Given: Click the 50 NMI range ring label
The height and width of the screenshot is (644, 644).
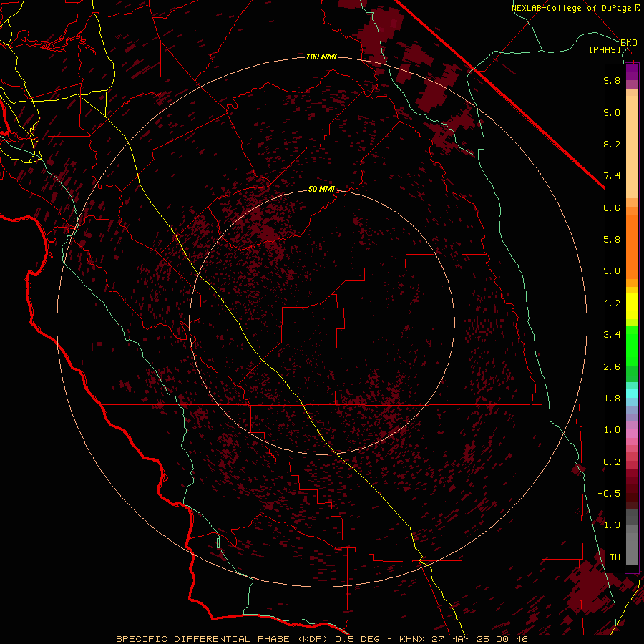Looking at the screenshot, I should (321, 190).
